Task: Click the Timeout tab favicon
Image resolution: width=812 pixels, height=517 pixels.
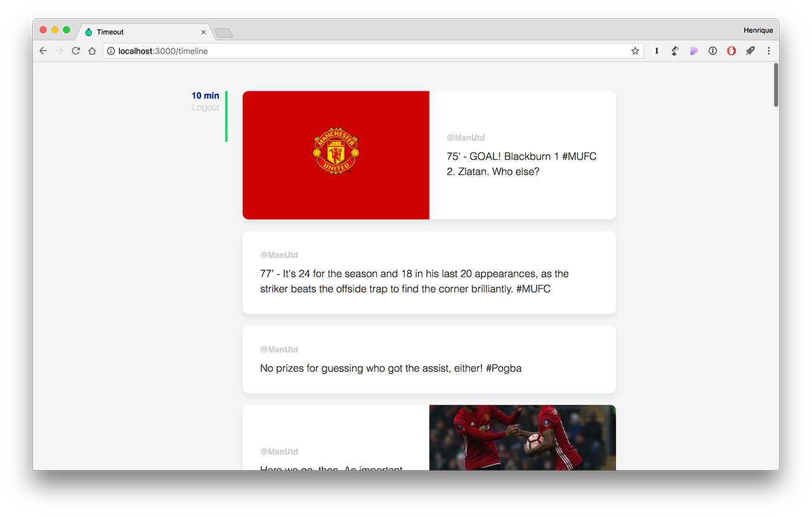Action: coord(89,32)
